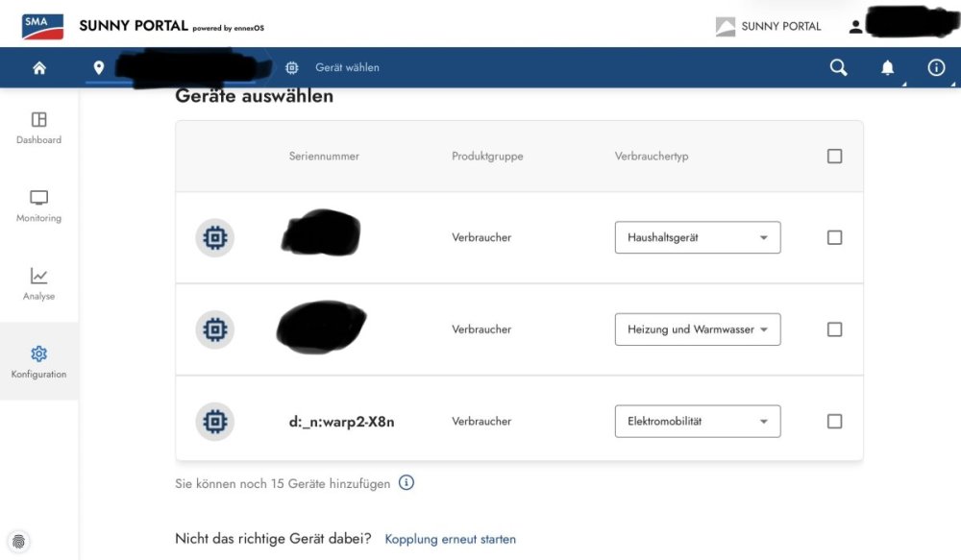Click the user account icon
961x560 pixels.
(855, 26)
